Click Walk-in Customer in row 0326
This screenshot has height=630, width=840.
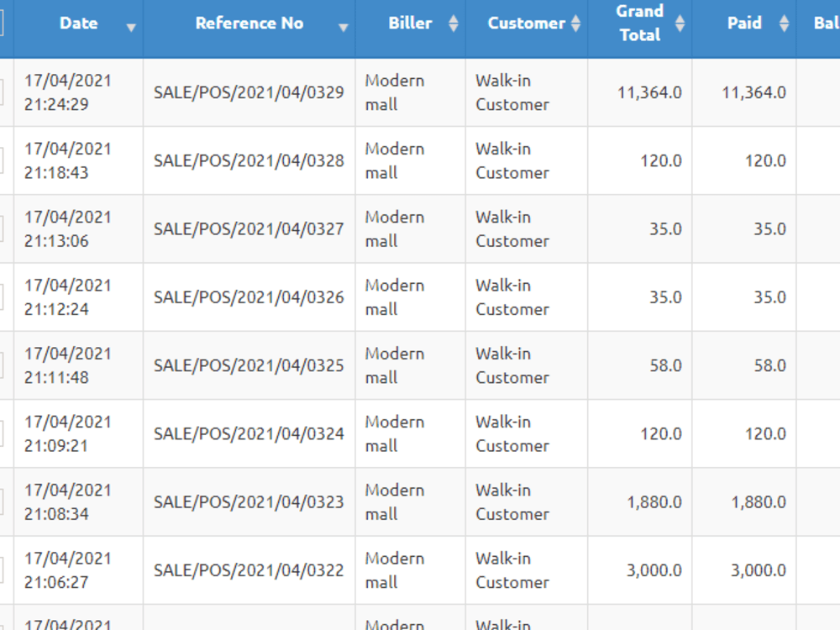[x=512, y=297]
